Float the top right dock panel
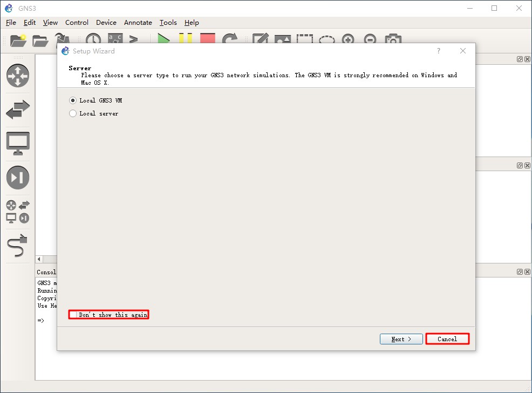 click(520, 59)
